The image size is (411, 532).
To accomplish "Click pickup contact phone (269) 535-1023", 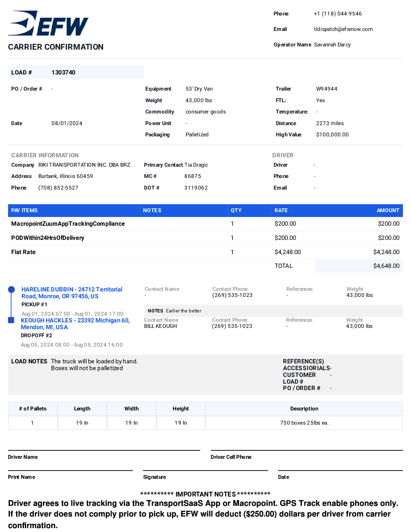I will (232, 295).
